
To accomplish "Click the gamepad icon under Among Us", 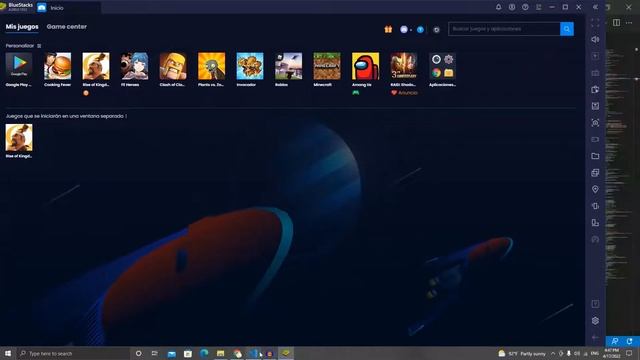I will tap(356, 93).
